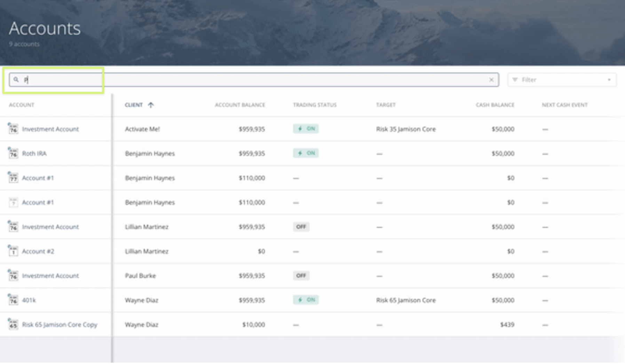Click the search magnifier icon
Image resolution: width=625 pixels, height=364 pixels.
coord(16,80)
